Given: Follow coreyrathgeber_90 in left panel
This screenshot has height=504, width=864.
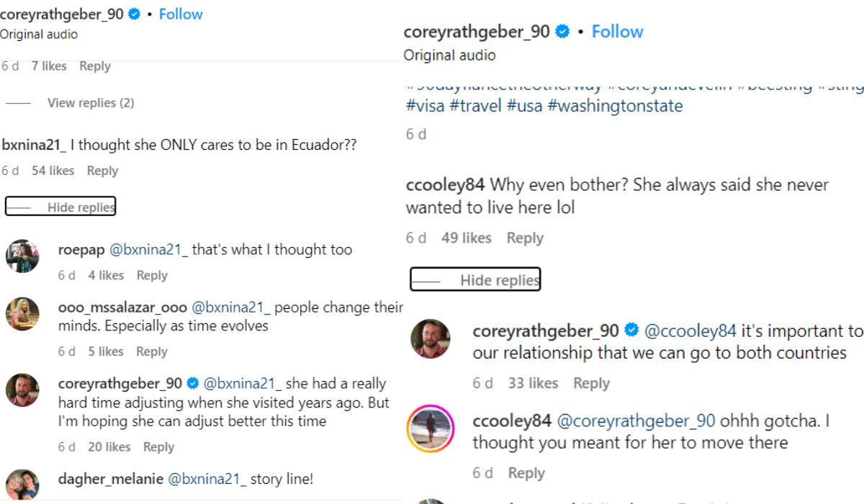Looking at the screenshot, I should coord(181,14).
